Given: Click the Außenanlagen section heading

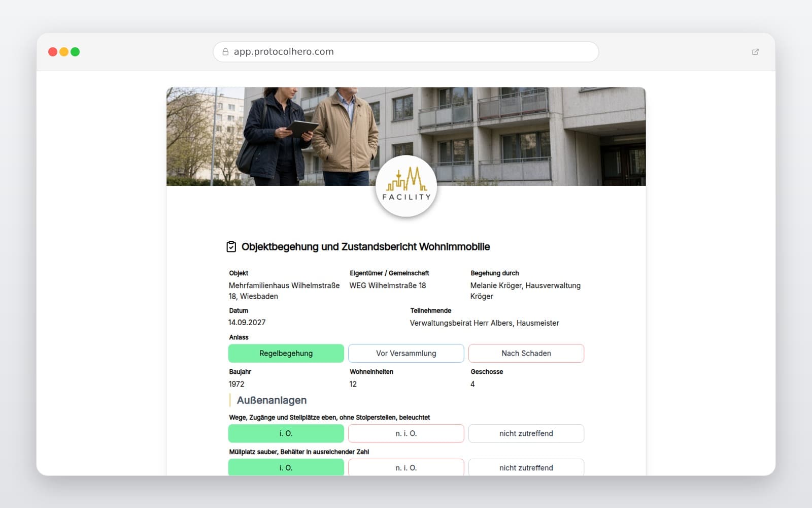Looking at the screenshot, I should (272, 400).
